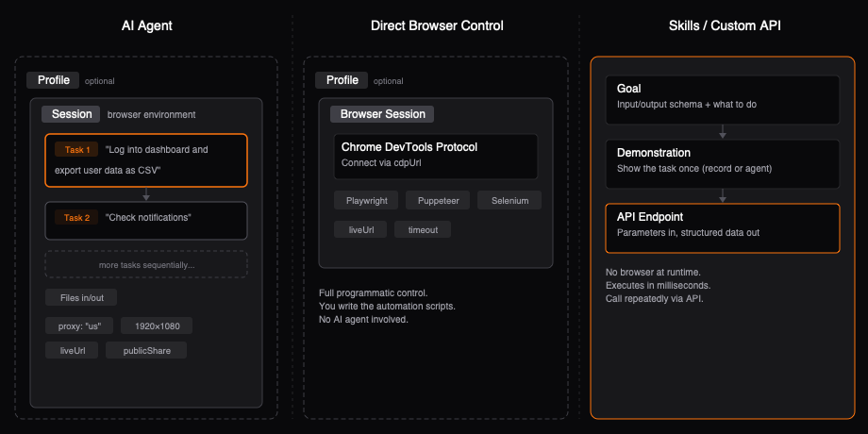Select the Puppeteer chip
This screenshot has width=868, height=434.
click(x=438, y=200)
